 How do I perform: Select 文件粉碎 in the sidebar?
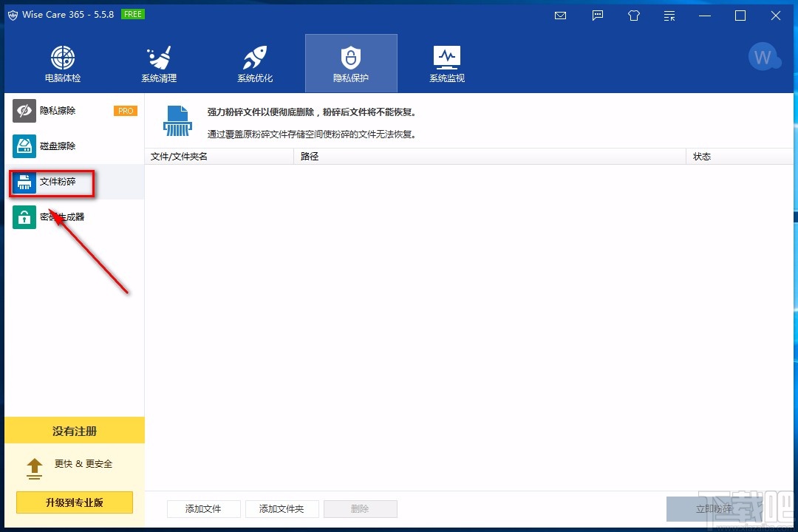[x=75, y=182]
